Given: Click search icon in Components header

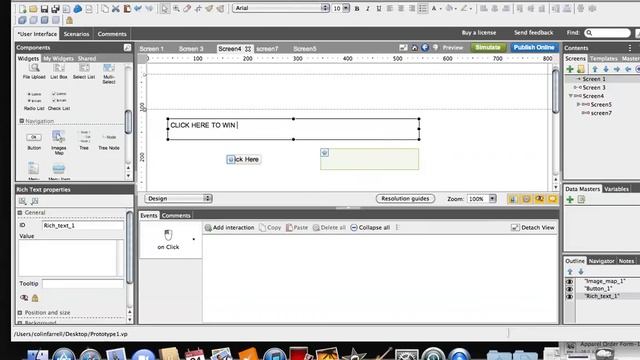Looking at the screenshot, I should (127, 48).
